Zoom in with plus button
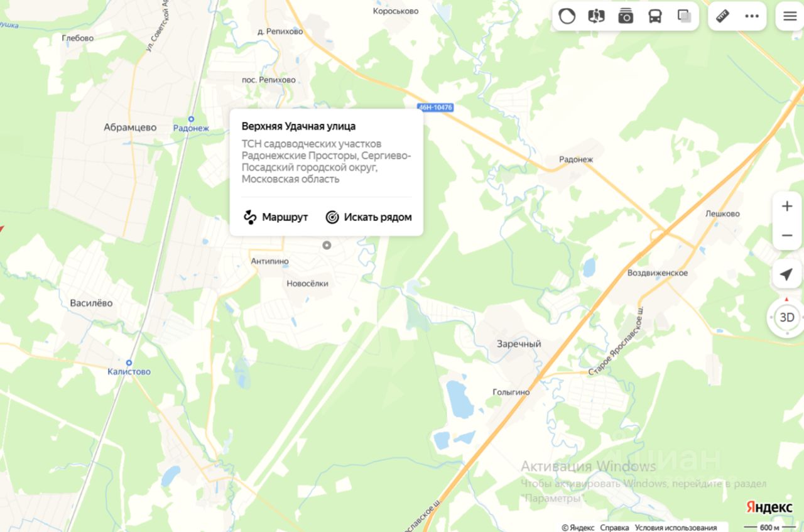The image size is (804, 532). 787,207
